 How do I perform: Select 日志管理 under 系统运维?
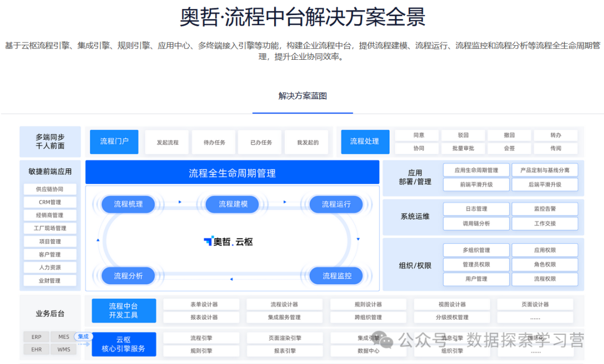(475, 209)
